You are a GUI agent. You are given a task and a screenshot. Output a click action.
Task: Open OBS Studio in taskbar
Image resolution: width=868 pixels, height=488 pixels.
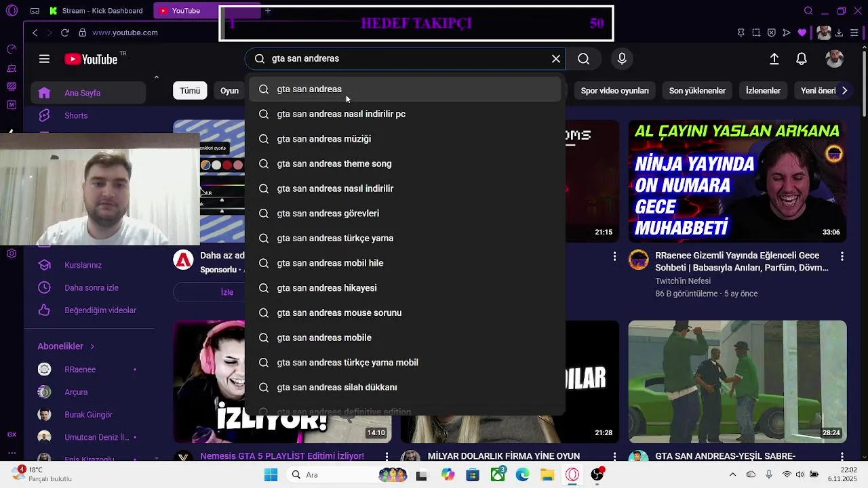click(597, 474)
